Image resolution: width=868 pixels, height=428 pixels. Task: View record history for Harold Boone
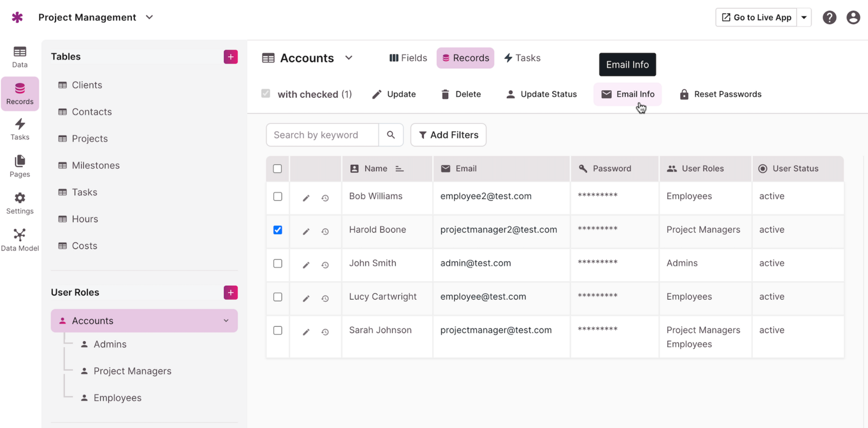point(325,231)
